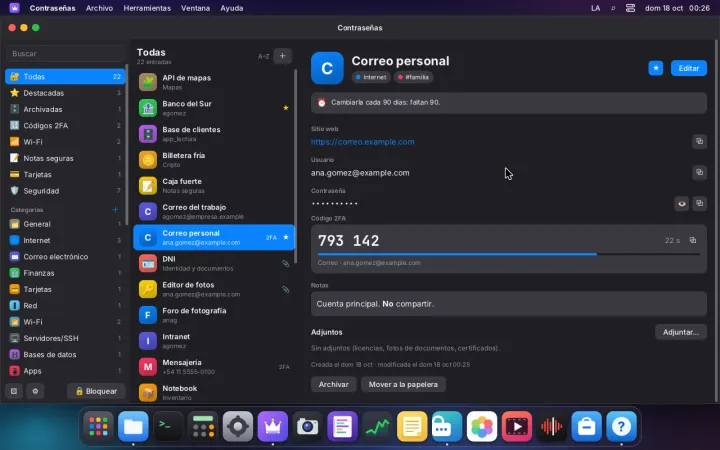Select the Apps category
The image size is (720, 450).
pos(65,371)
